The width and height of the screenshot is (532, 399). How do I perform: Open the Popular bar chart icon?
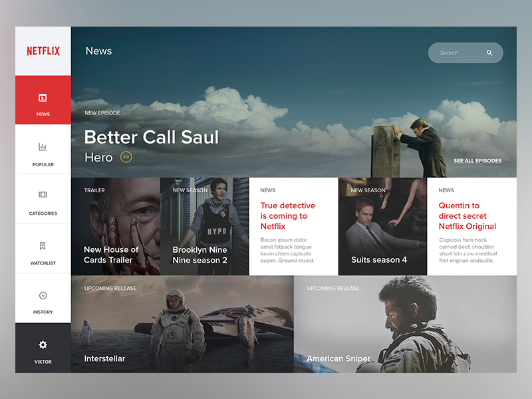[43, 146]
